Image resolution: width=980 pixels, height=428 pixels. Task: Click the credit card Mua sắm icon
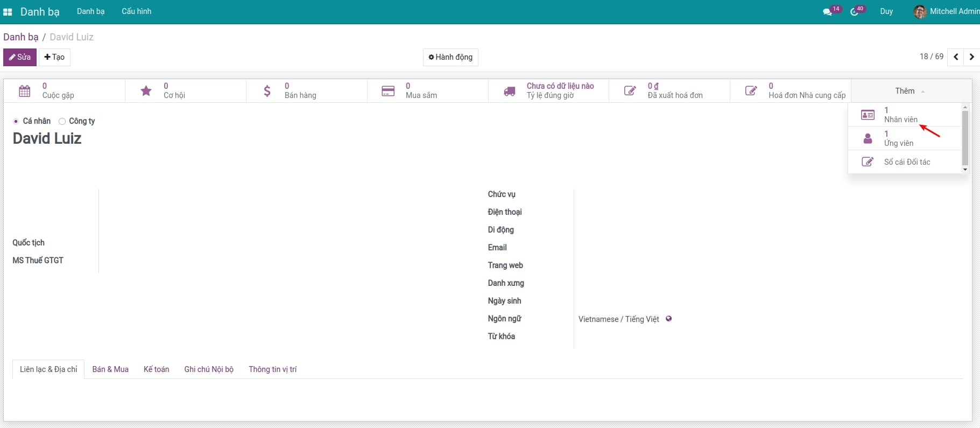(x=388, y=91)
